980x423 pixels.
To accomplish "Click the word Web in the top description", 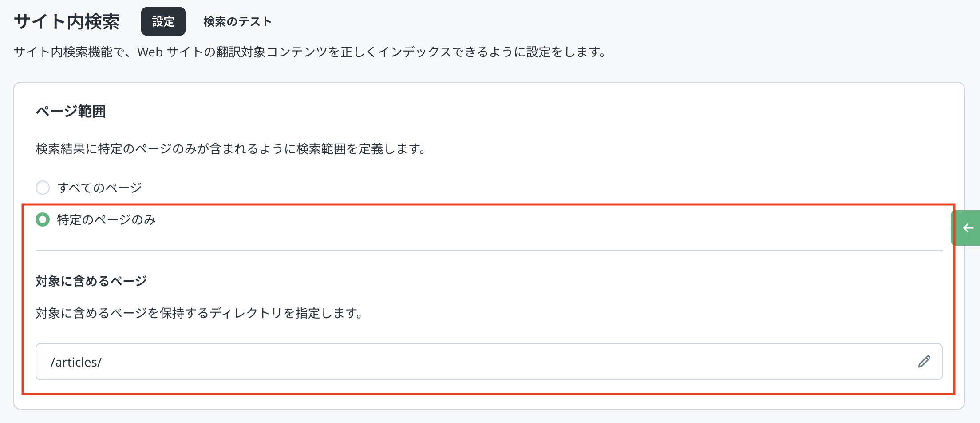I will point(150,52).
